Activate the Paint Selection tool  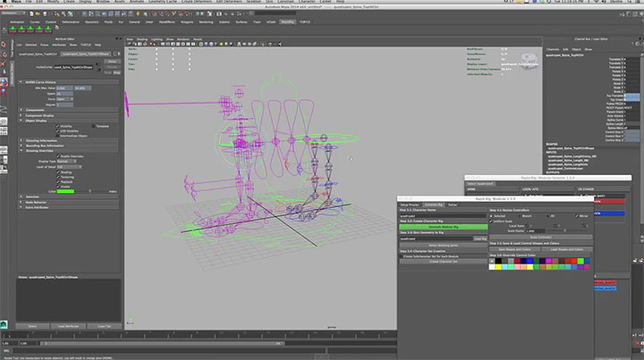[x=4, y=63]
